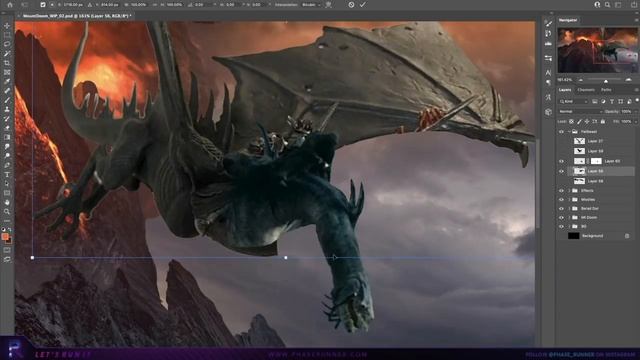Select the Healing Brush tool
The height and width of the screenshot is (360, 640).
point(7,91)
